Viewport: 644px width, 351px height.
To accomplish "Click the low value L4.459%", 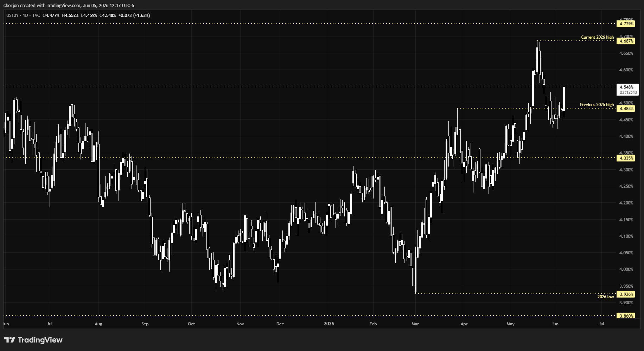I will 89,15.
